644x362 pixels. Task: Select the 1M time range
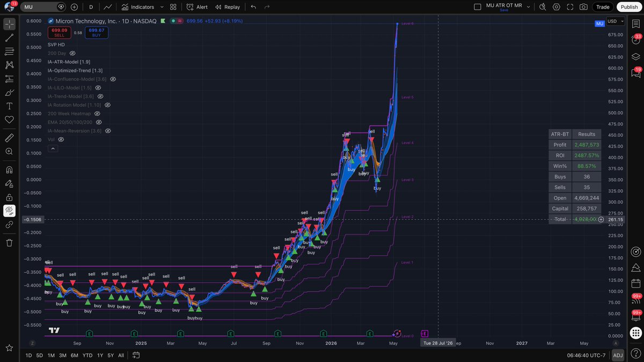[x=51, y=355]
